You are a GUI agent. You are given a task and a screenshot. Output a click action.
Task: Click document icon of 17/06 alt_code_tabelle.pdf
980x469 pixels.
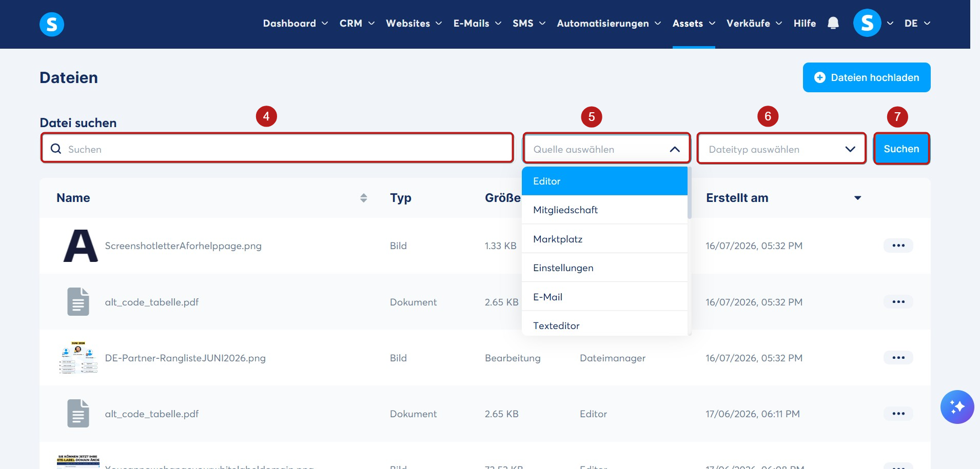click(x=78, y=413)
